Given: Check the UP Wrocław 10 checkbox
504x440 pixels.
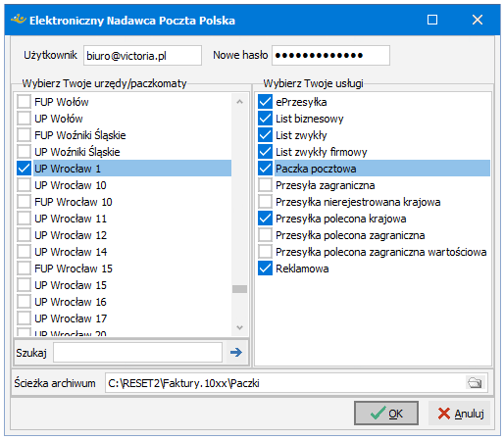Looking at the screenshot, I should pyautogui.click(x=24, y=185).
